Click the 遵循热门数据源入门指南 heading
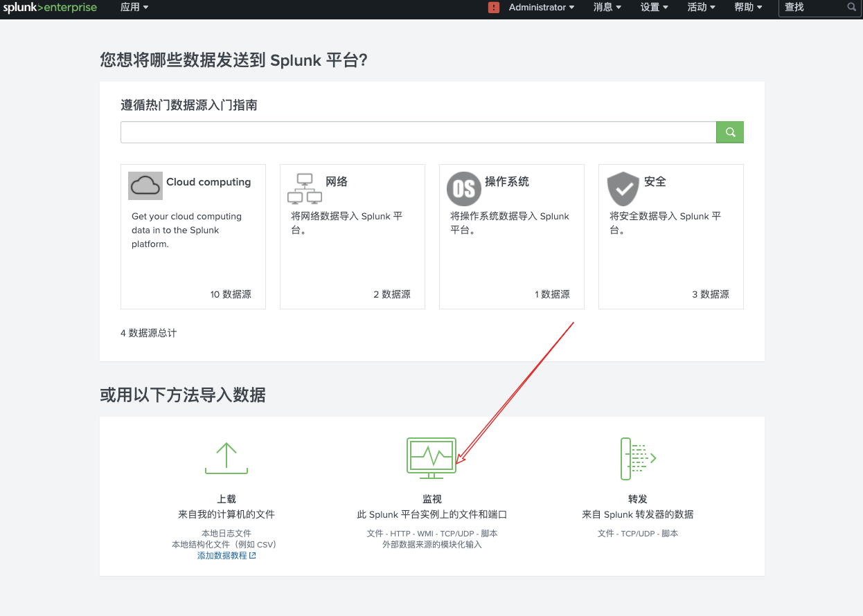The height and width of the screenshot is (616, 863). click(189, 105)
